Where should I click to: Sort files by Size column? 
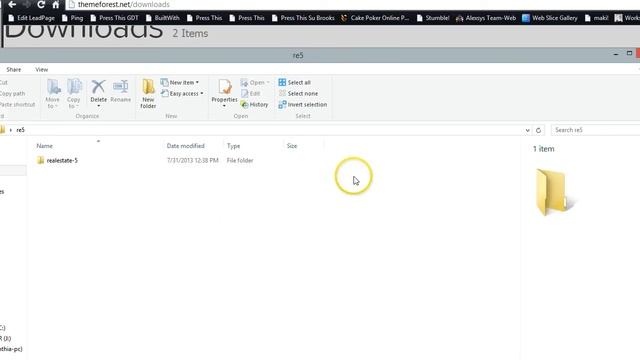292,146
